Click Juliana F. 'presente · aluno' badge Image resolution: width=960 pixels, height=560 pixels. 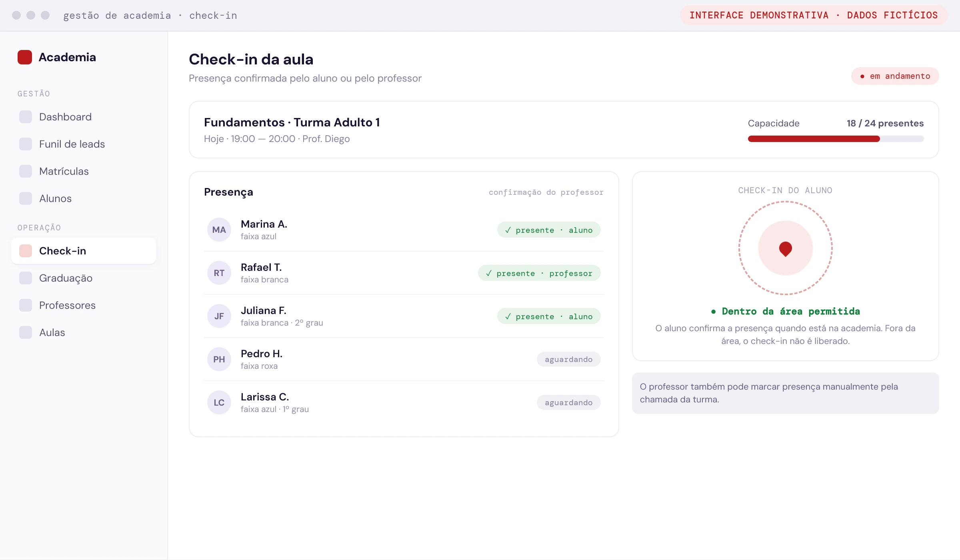(549, 316)
